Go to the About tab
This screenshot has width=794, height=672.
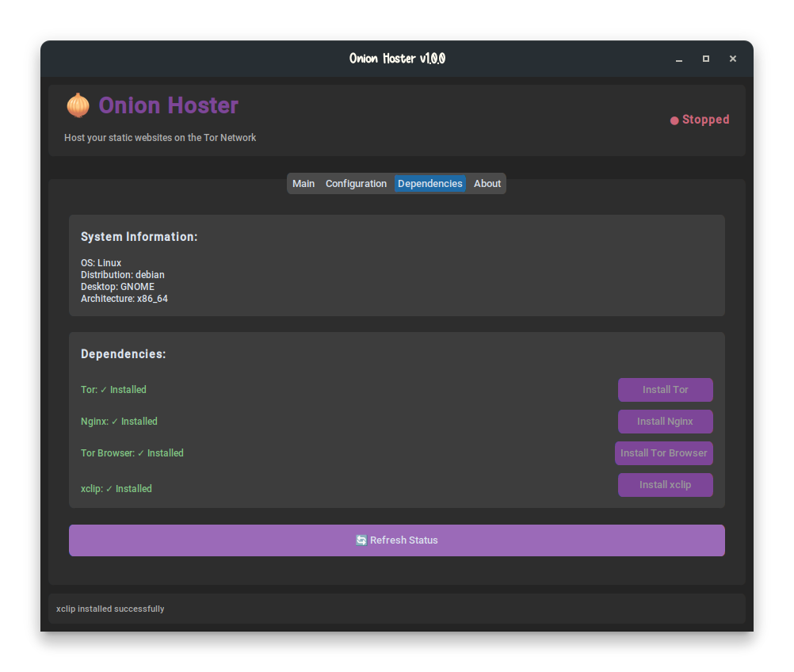(487, 183)
